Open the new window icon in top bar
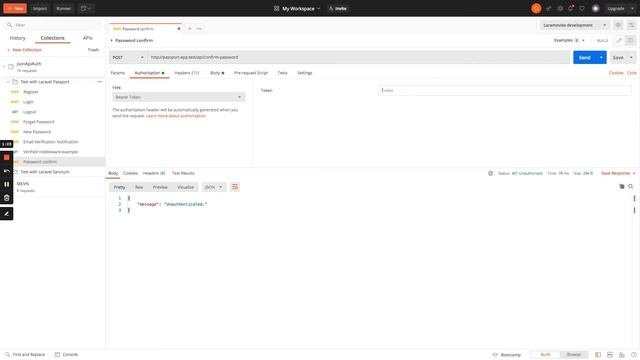640x360 pixels. point(86,8)
